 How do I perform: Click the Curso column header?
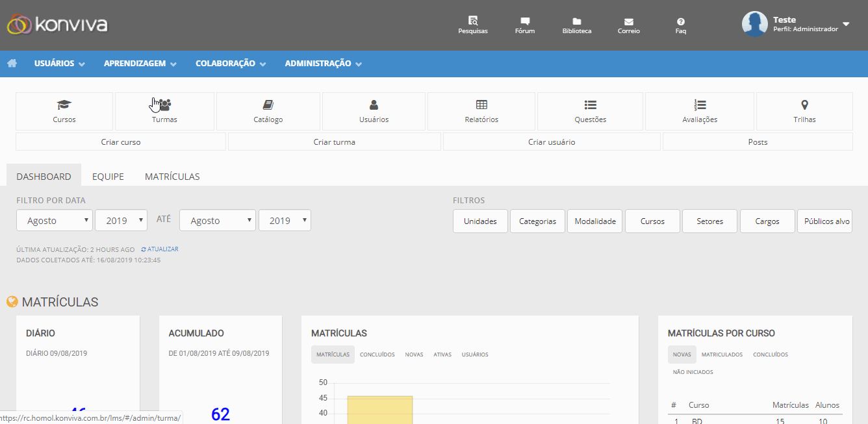coord(699,405)
